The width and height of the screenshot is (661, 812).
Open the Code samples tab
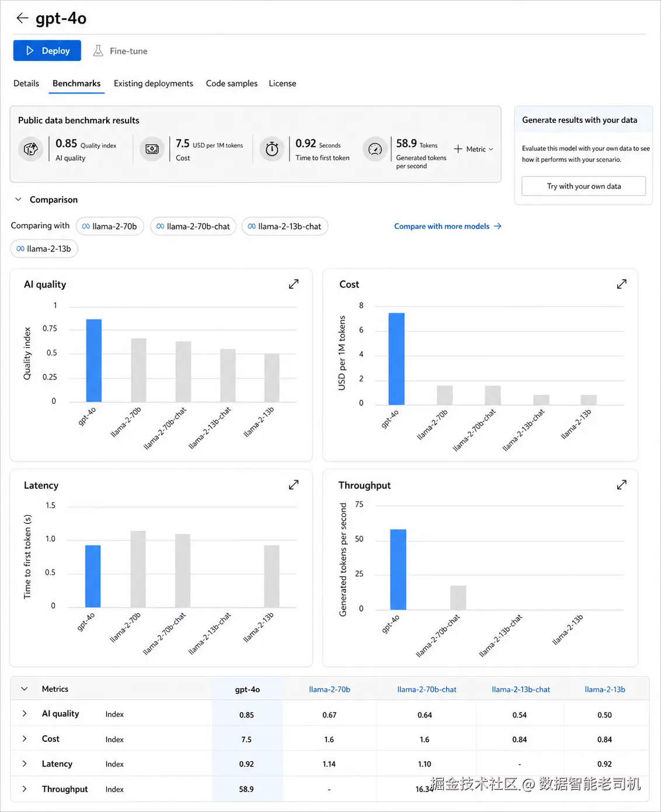pos(232,84)
